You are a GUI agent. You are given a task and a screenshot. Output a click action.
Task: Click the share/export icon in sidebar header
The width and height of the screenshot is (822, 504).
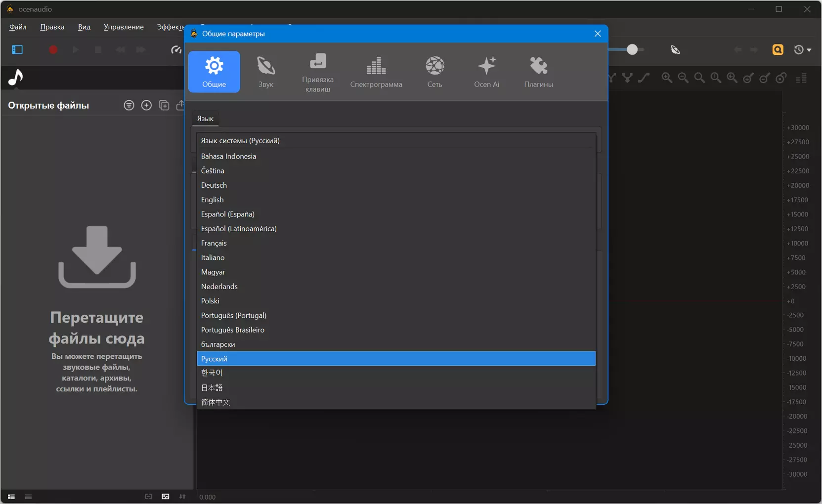point(180,105)
